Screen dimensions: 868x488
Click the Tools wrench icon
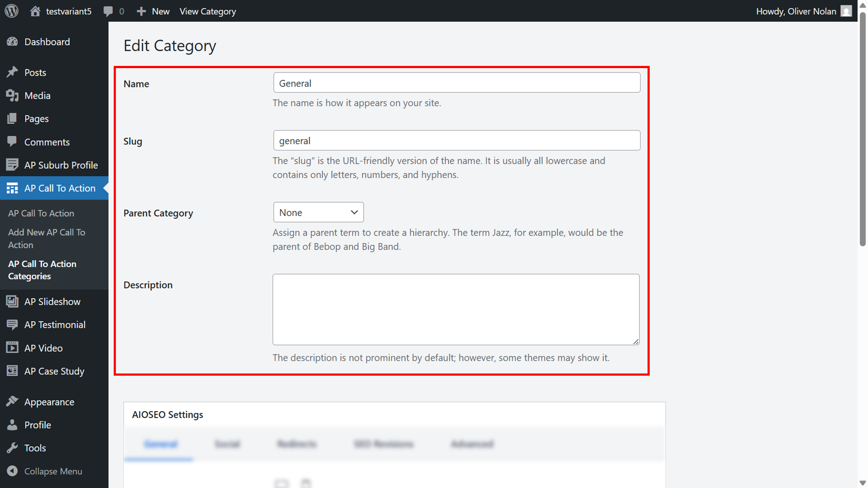click(x=12, y=448)
